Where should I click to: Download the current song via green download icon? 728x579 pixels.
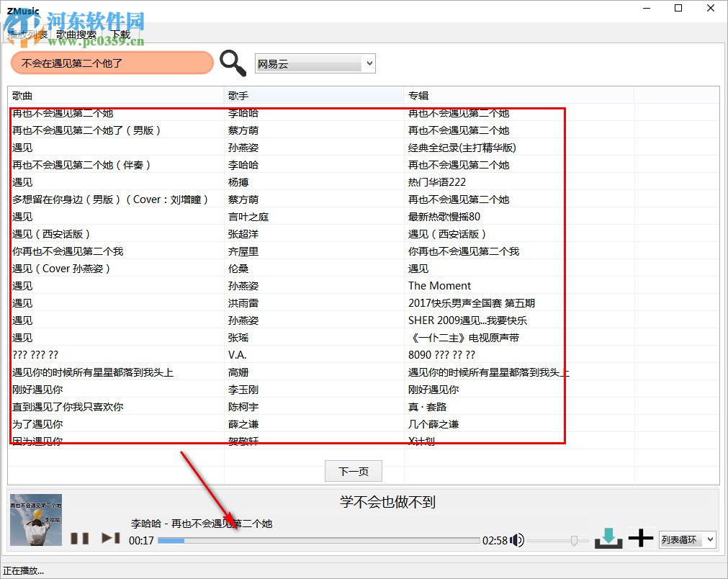608,537
